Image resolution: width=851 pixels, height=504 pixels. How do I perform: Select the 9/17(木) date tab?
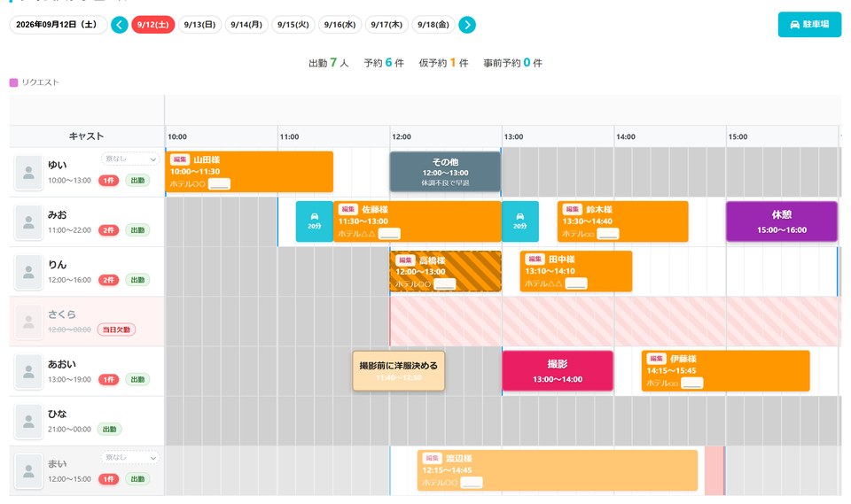point(386,25)
